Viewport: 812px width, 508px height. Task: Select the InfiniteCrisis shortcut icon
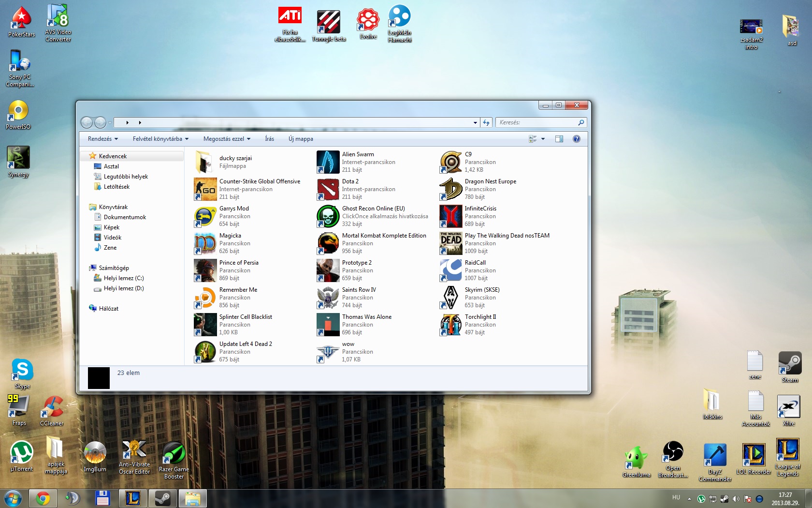[x=450, y=216]
